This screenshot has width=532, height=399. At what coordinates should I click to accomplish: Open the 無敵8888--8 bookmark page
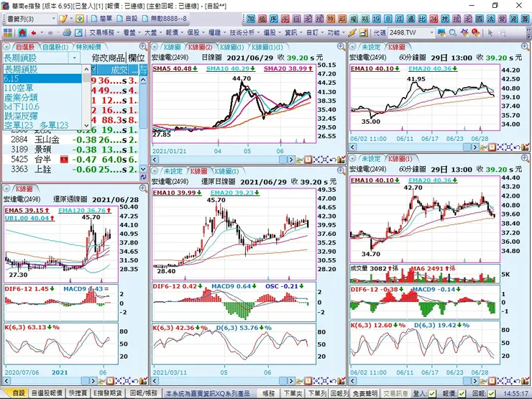[165, 19]
